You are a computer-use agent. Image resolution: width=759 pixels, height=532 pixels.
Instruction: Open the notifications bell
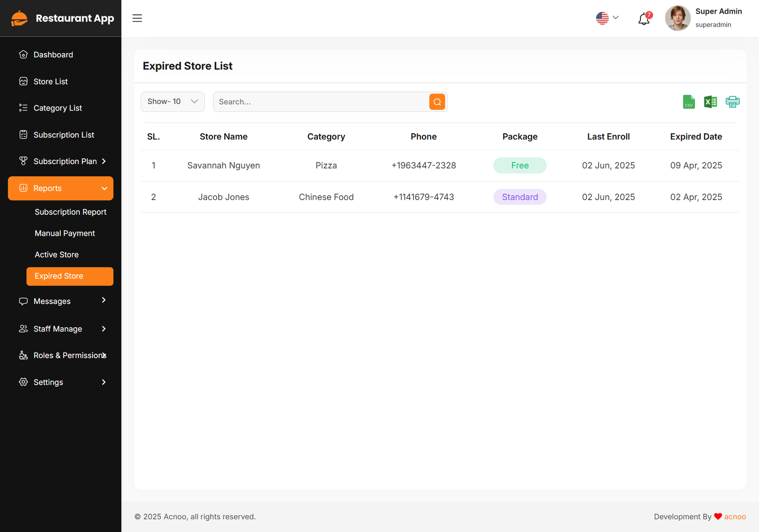tap(644, 19)
